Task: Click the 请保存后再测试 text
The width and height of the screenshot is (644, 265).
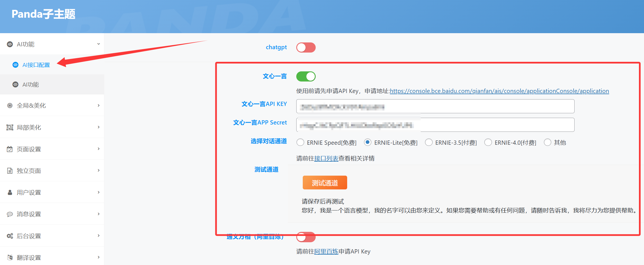Action: pyautogui.click(x=323, y=201)
